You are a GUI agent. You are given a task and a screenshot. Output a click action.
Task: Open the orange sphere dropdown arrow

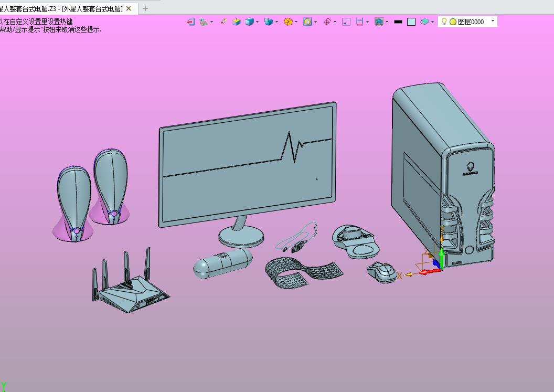(x=296, y=22)
